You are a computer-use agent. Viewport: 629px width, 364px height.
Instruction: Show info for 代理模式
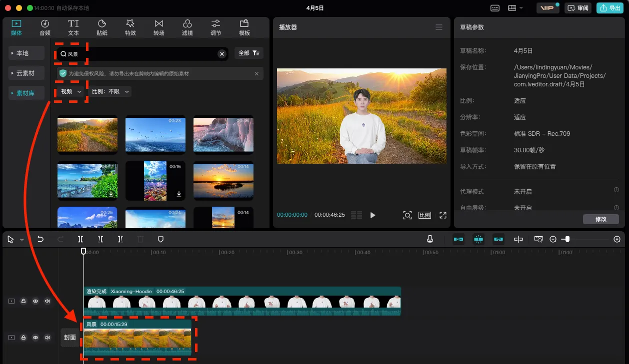point(616,190)
